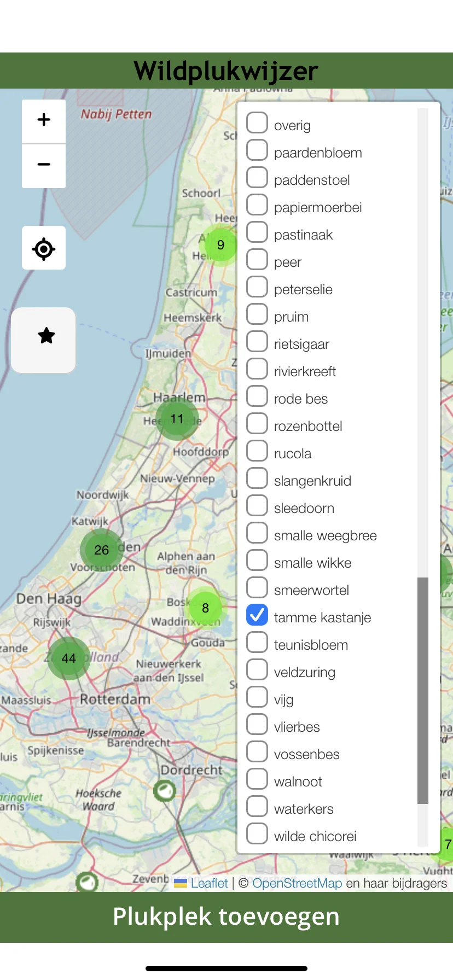Check the peer checkbox
Viewport: 453px width, 980px height.
click(x=257, y=260)
